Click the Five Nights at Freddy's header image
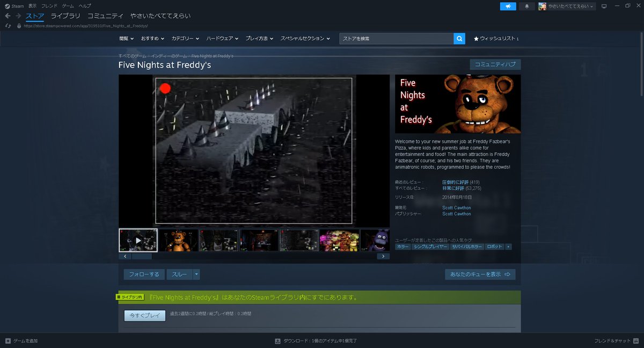The width and height of the screenshot is (644, 348). pyautogui.click(x=458, y=104)
